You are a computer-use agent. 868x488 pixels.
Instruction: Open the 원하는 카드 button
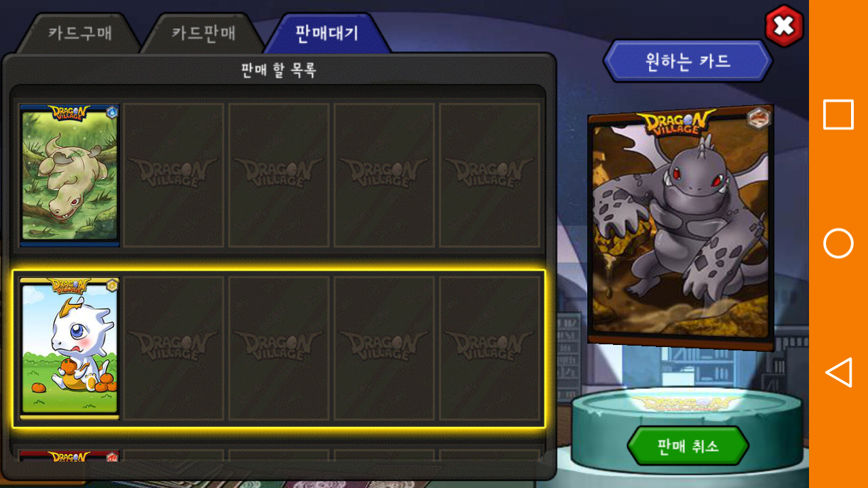pos(688,61)
